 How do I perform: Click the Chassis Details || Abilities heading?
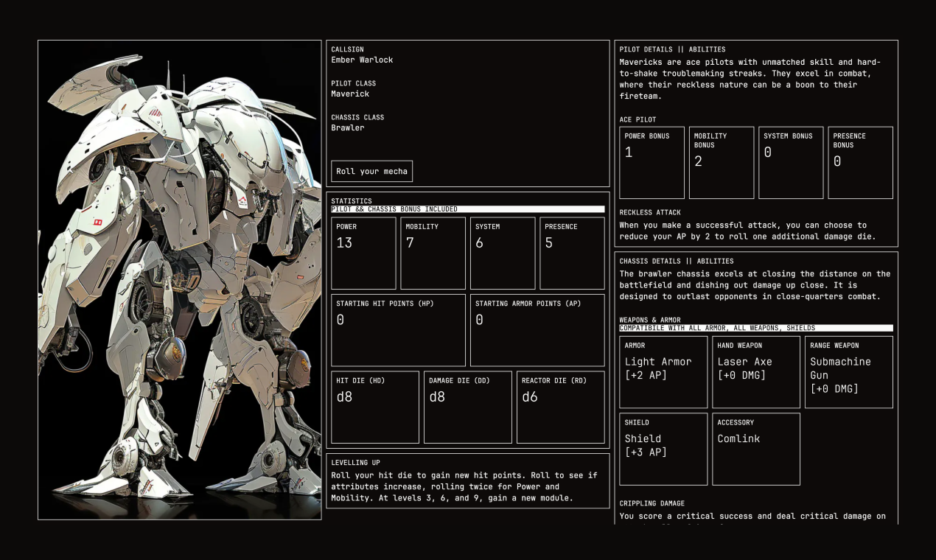[677, 261]
